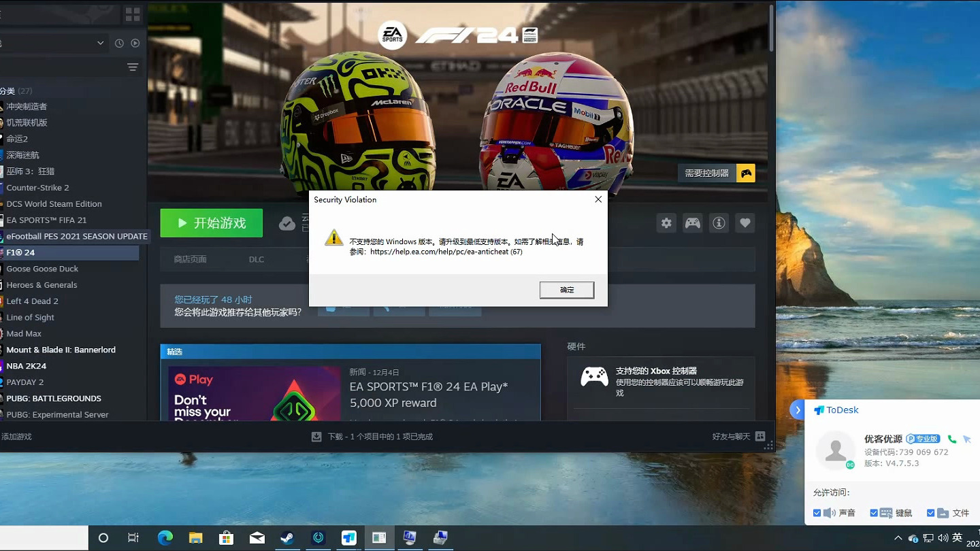980x551 pixels.
Task: Show hidden system tray icons chevron
Action: (898, 538)
